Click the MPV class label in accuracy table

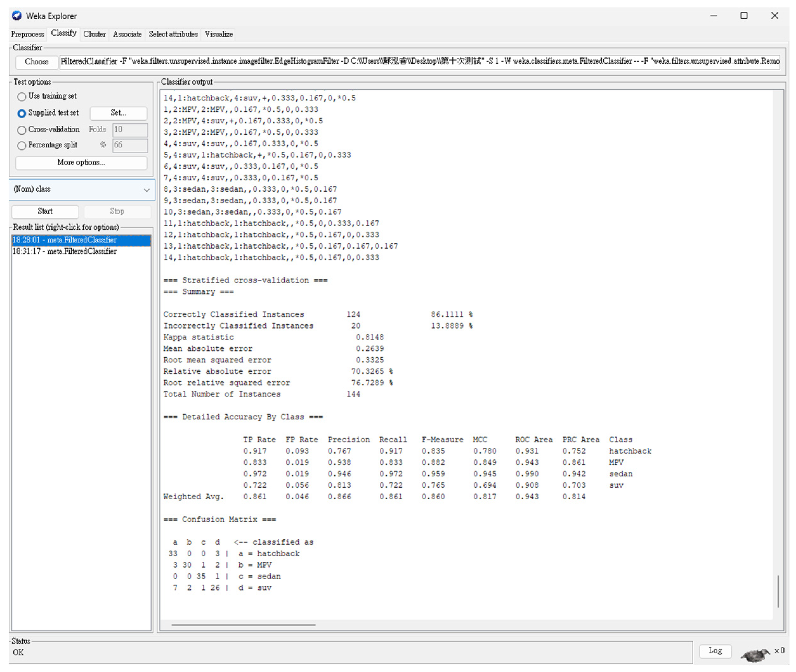tap(616, 463)
